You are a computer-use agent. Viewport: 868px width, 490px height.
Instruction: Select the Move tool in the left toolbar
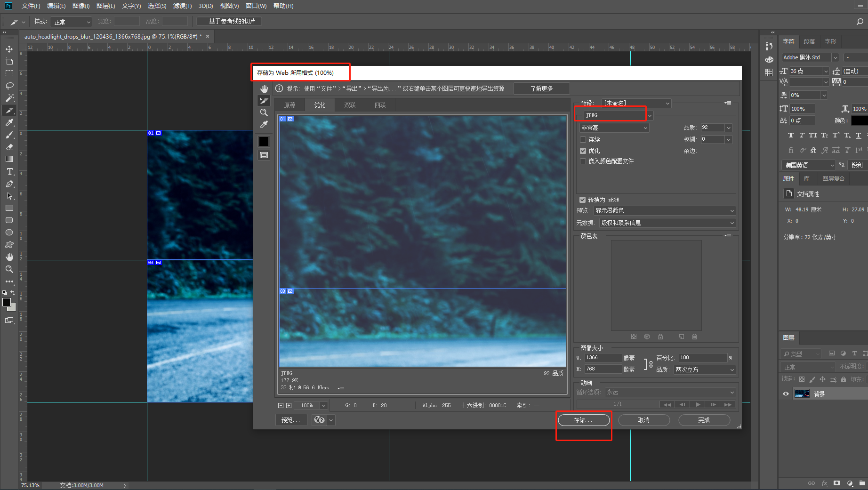[9, 49]
